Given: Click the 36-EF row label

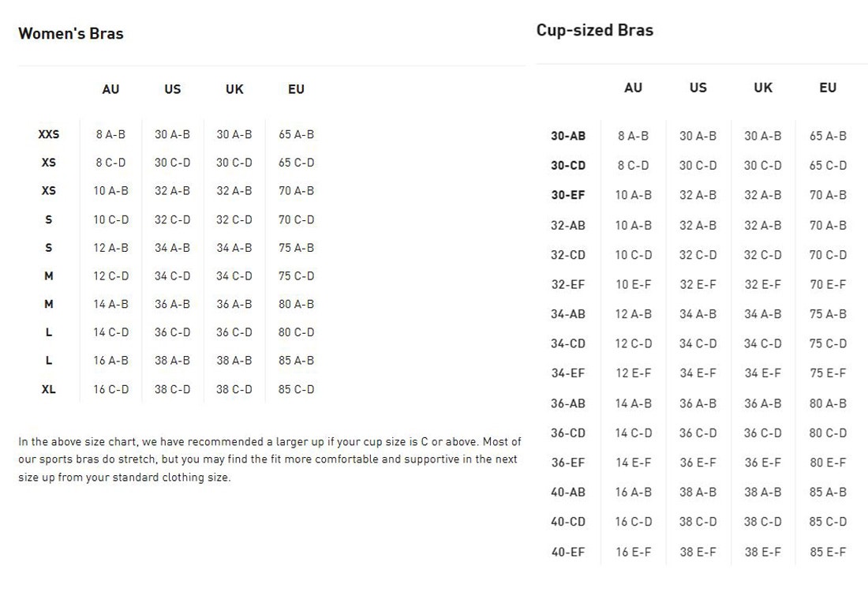Looking at the screenshot, I should 568,463.
